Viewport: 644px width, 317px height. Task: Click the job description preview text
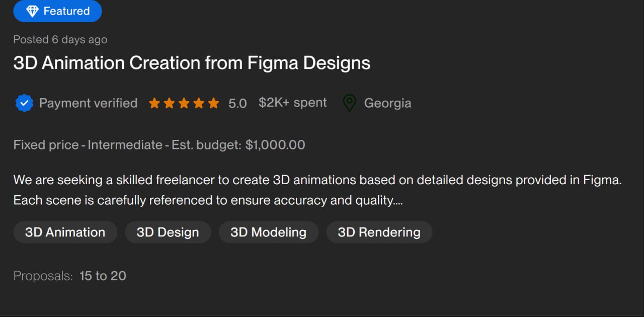point(317,190)
